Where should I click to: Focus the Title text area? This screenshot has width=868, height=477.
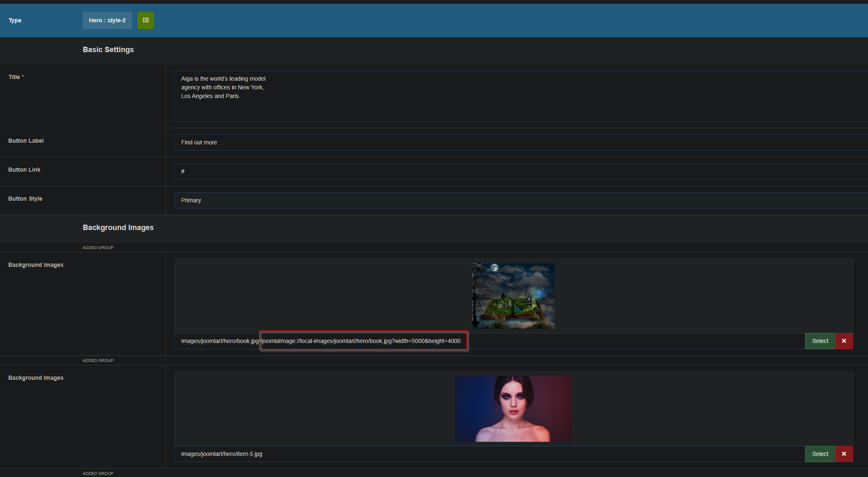(x=520, y=96)
